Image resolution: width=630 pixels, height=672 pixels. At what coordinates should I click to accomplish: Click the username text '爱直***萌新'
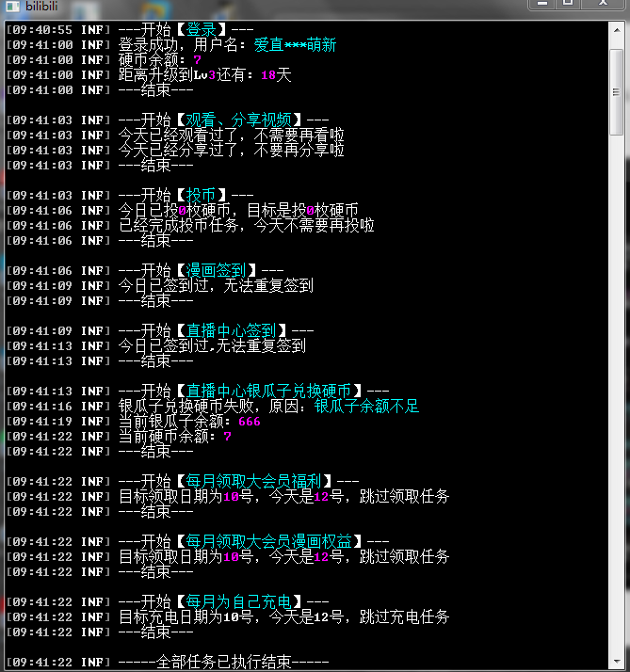pos(295,45)
